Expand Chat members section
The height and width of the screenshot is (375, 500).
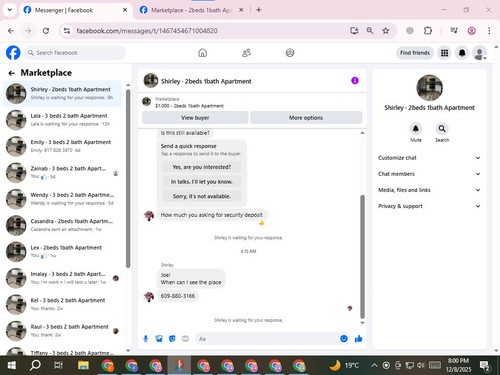coord(429,174)
